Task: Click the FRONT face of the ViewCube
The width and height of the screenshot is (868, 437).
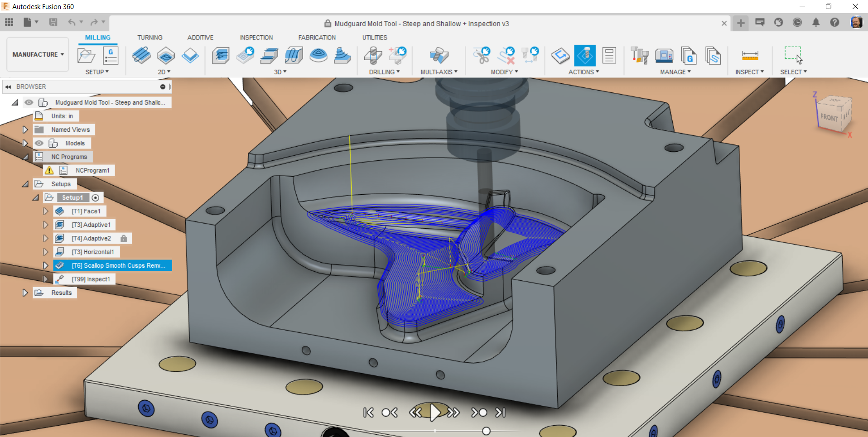Action: click(x=829, y=118)
